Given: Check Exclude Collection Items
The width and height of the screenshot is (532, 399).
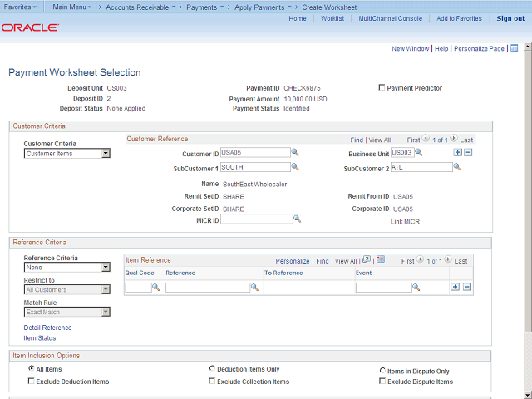Looking at the screenshot, I should click(x=213, y=382).
